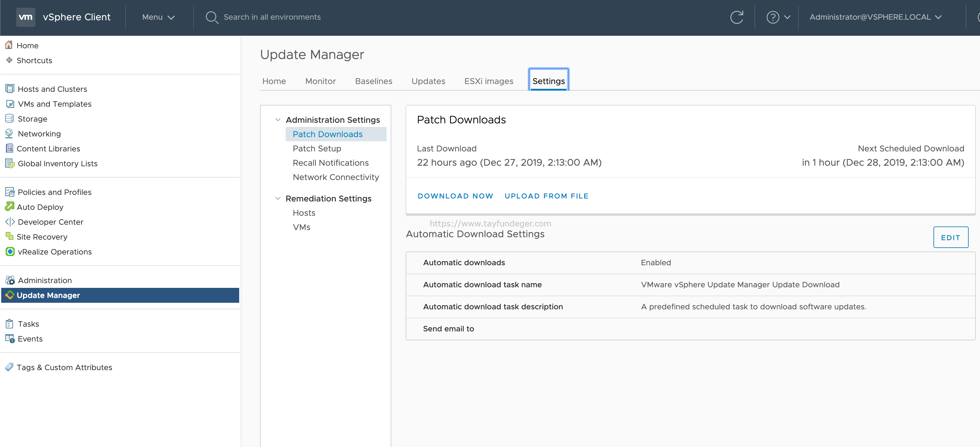
Task: Click the Content Libraries icon
Action: [x=10, y=148]
